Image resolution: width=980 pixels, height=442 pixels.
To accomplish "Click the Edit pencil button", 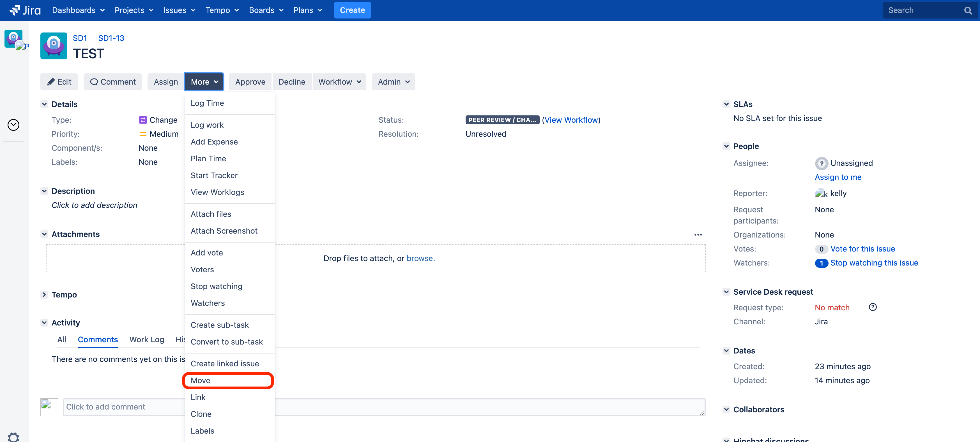I will 59,82.
